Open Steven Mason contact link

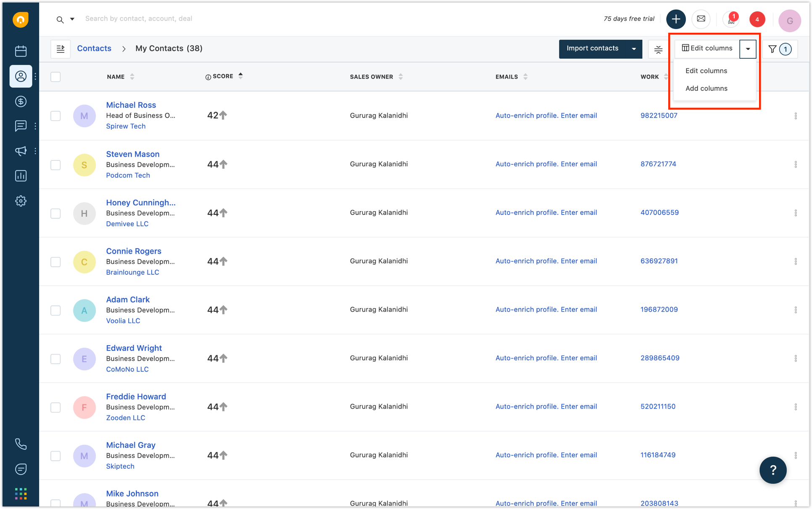coord(132,154)
